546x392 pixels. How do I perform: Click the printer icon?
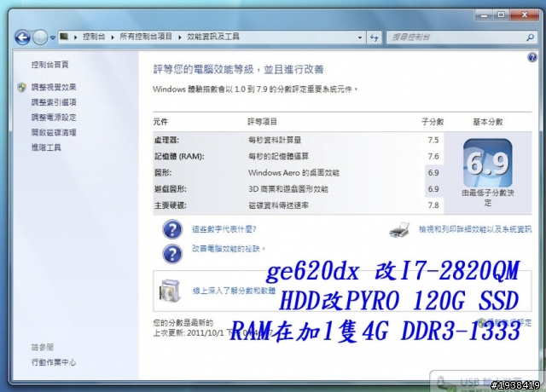pos(399,229)
